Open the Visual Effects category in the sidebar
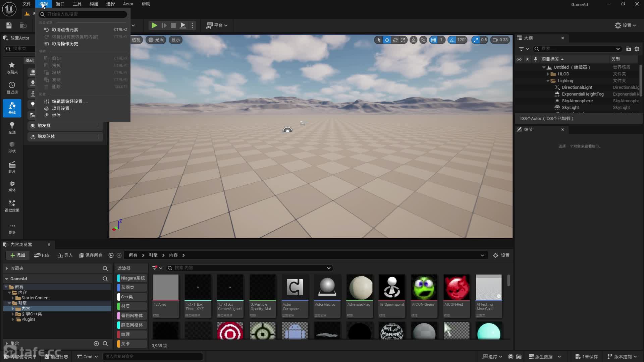The height and width of the screenshot is (362, 644). point(12,205)
